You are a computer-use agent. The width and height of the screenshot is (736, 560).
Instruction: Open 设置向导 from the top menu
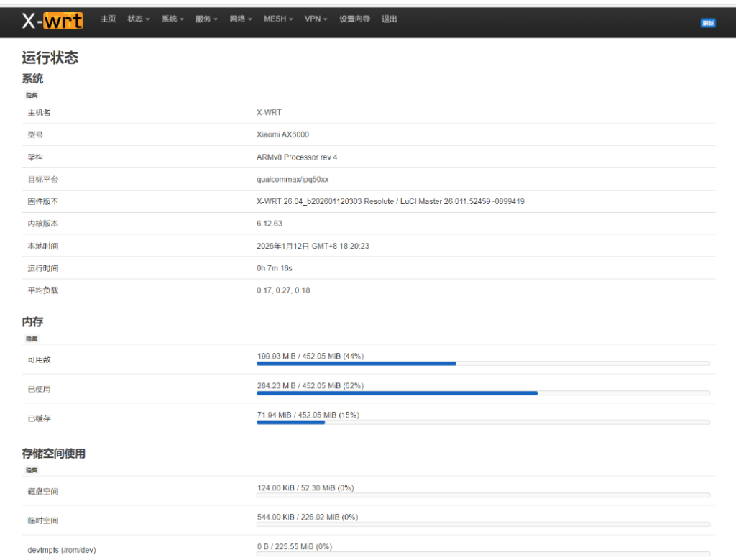[x=354, y=19]
